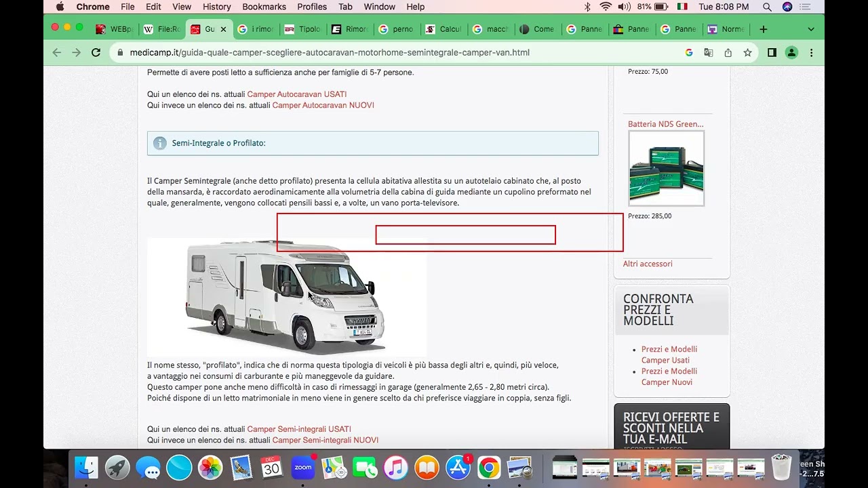Open the Trash in the Dock

[x=781, y=468]
